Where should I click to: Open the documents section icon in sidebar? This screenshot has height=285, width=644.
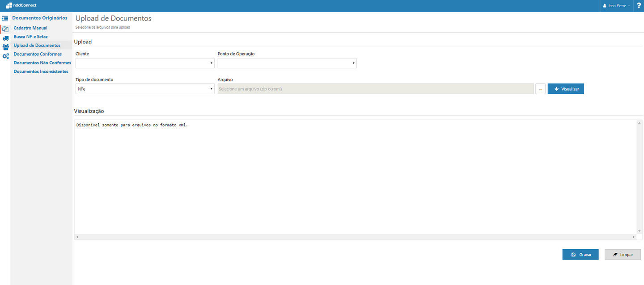click(x=5, y=29)
